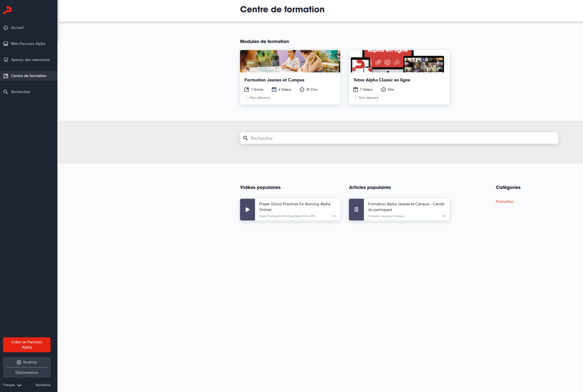This screenshot has height=392, width=583.
Task: Click "Good Practices for Running Alpha Online (FR)" subtitle
Action: click(x=287, y=216)
